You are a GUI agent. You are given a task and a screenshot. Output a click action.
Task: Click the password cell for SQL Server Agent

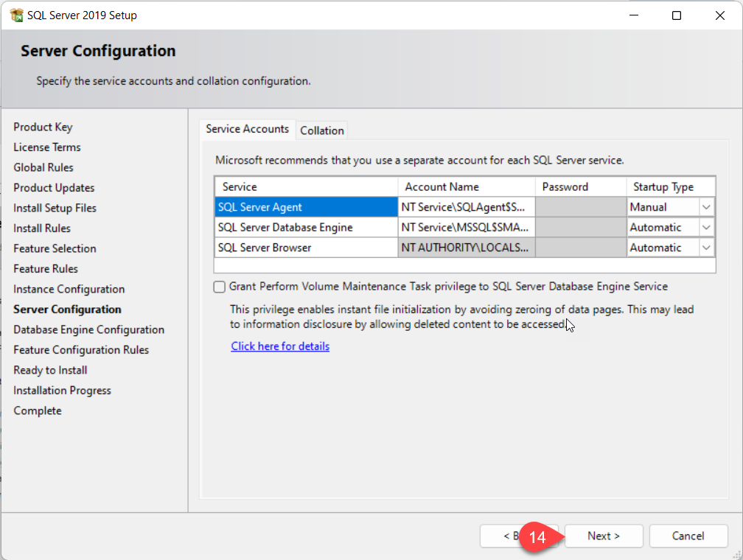(581, 207)
